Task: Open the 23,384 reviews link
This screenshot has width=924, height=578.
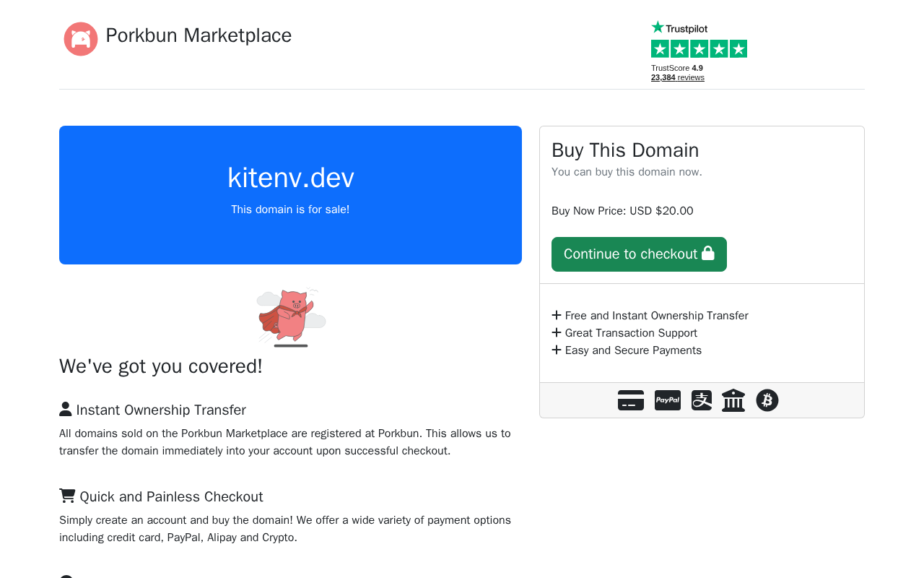Action: [678, 77]
